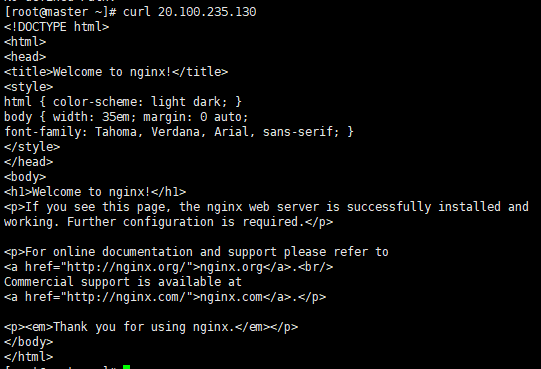Click the title tag Welcome to nginx! line
541x369 pixels.
(x=116, y=72)
